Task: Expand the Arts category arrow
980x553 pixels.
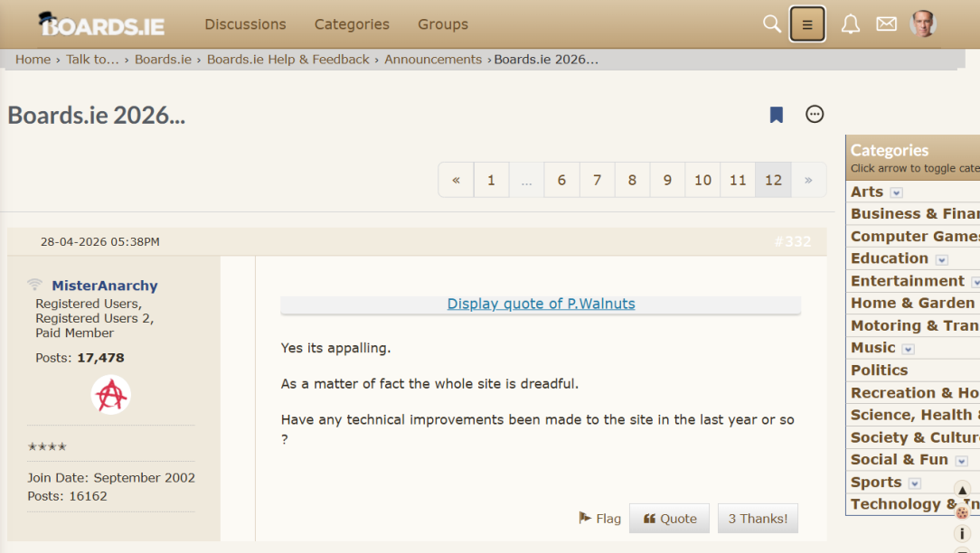Action: pos(896,192)
